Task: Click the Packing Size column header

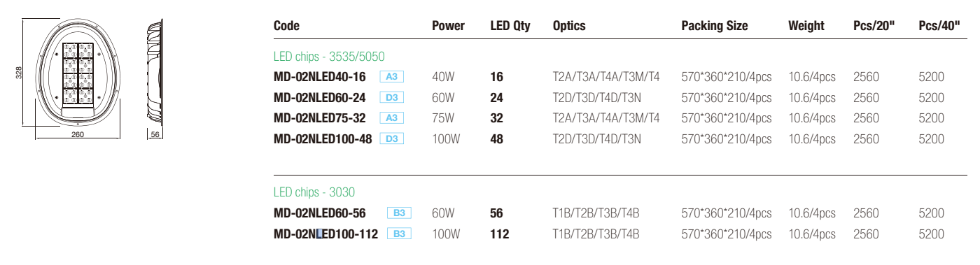Action: [x=715, y=26]
